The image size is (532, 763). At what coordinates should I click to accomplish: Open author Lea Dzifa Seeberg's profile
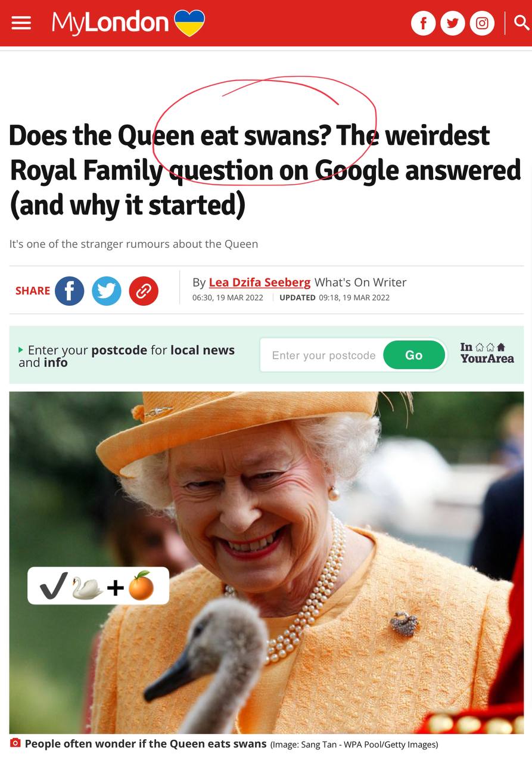[x=260, y=283]
